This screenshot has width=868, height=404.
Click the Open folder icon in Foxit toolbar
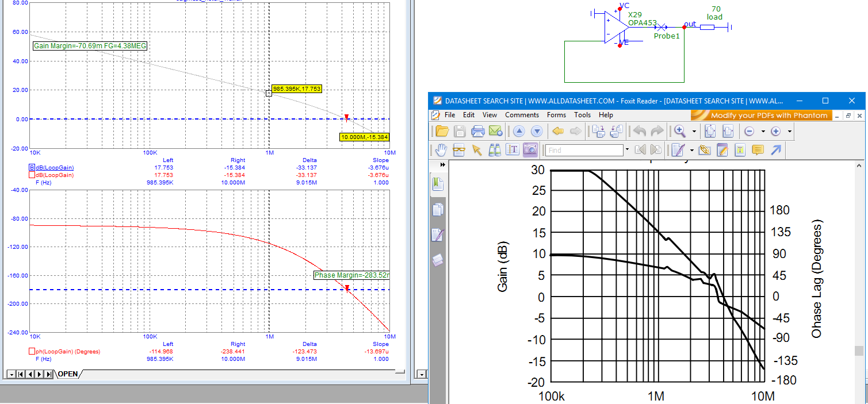(441, 131)
